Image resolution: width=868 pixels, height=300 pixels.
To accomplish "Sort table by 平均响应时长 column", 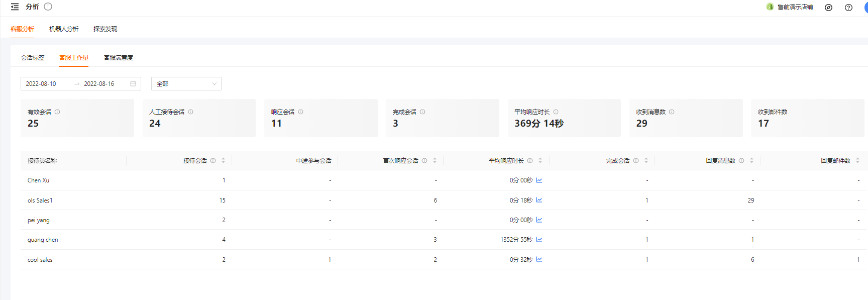I will (540, 161).
